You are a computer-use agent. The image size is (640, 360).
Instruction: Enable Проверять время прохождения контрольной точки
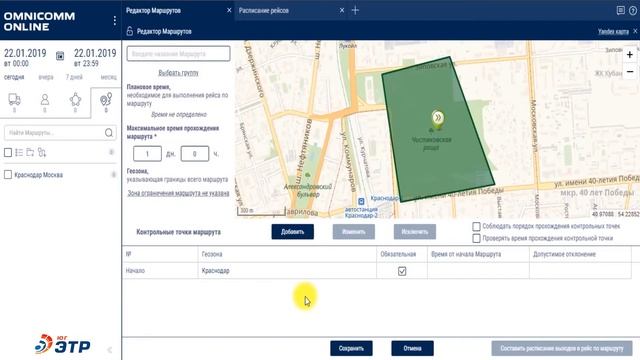pos(476,238)
